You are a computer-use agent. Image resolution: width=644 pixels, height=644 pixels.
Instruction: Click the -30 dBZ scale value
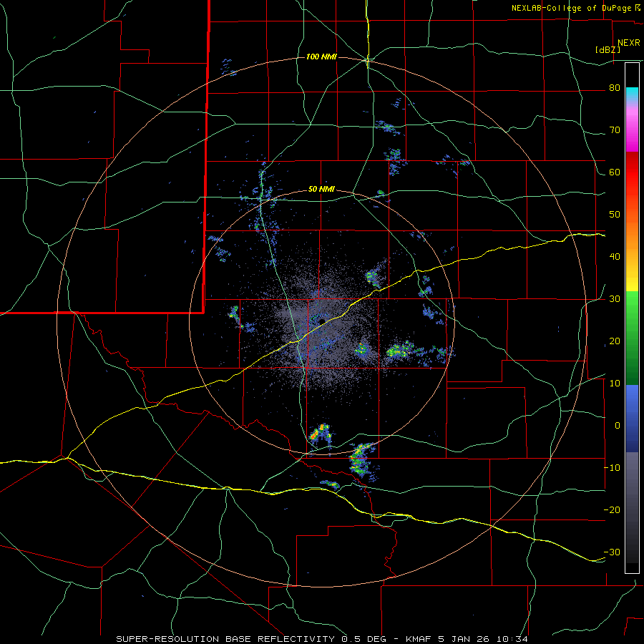click(x=612, y=552)
